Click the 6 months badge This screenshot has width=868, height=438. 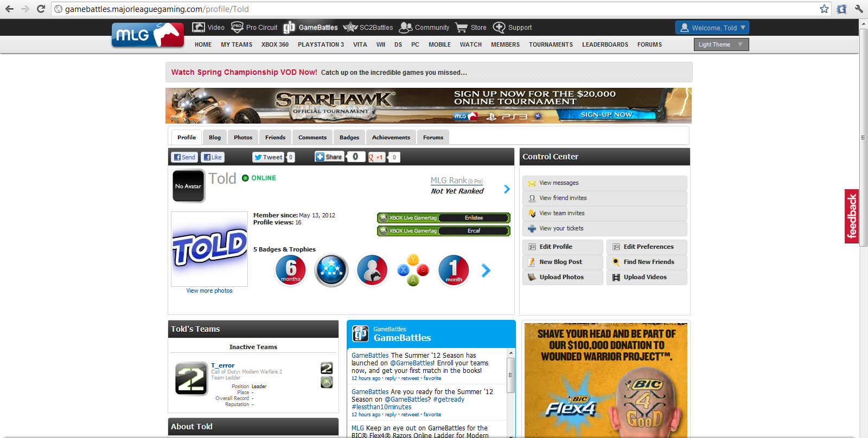click(x=291, y=270)
